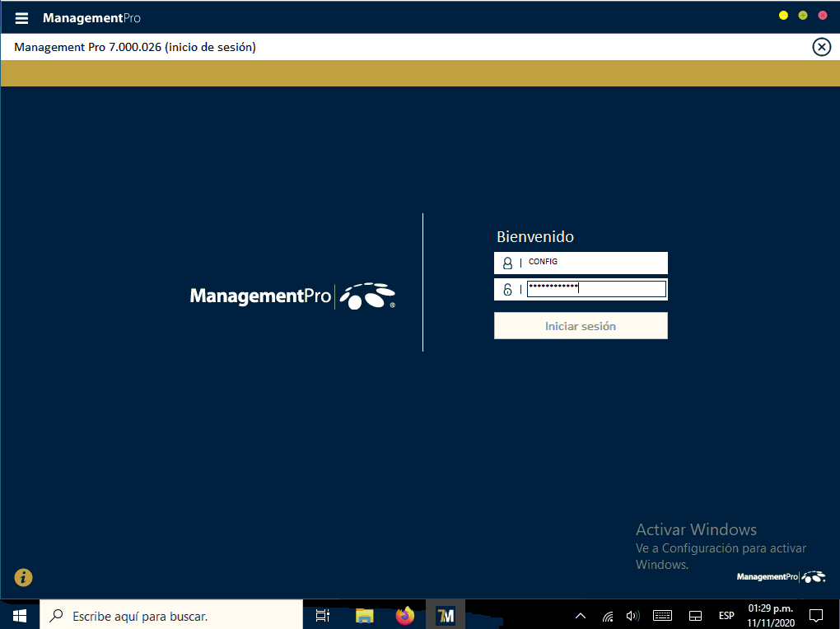Launch Firefox from the taskbar
Viewport: 840px width, 629px height.
pos(405,615)
